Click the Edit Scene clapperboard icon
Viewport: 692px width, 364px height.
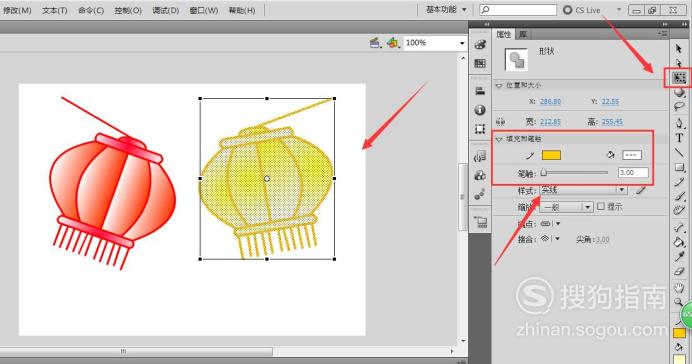pos(375,43)
